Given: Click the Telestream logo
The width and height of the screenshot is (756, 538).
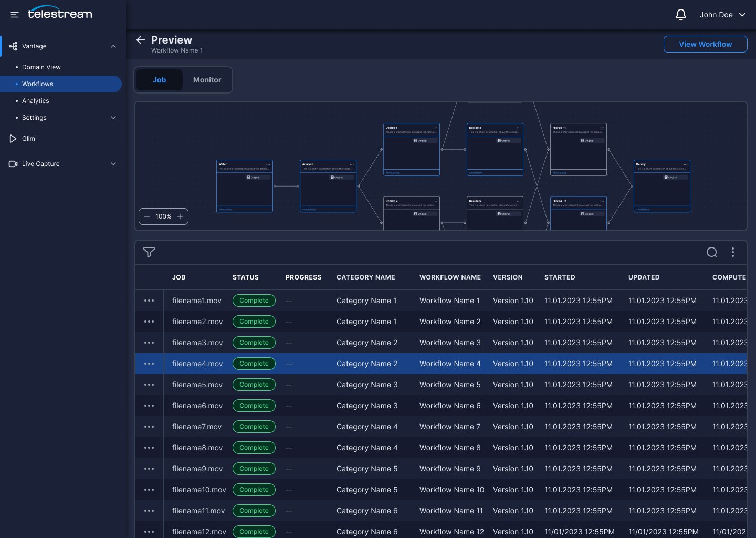Looking at the screenshot, I should [x=60, y=13].
